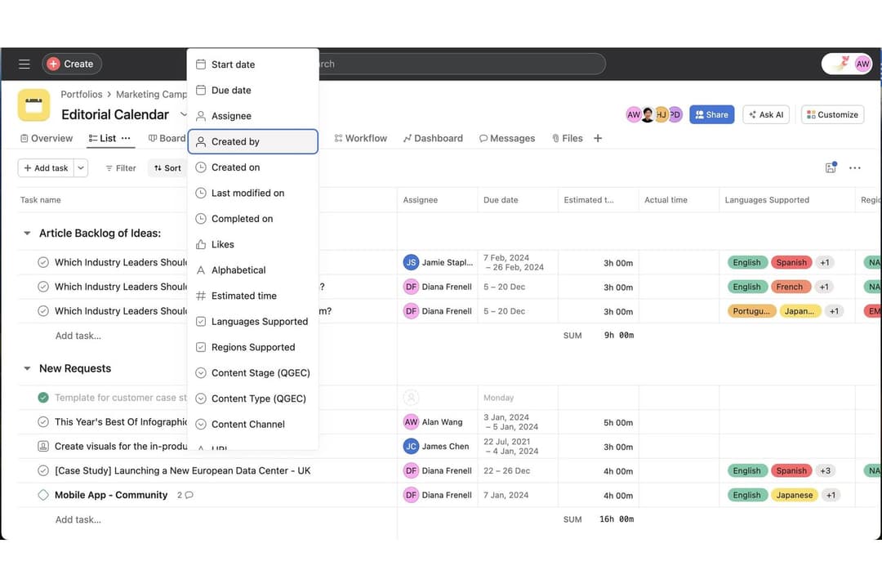Sort by Start date
The width and height of the screenshot is (882, 588).
pos(253,65)
